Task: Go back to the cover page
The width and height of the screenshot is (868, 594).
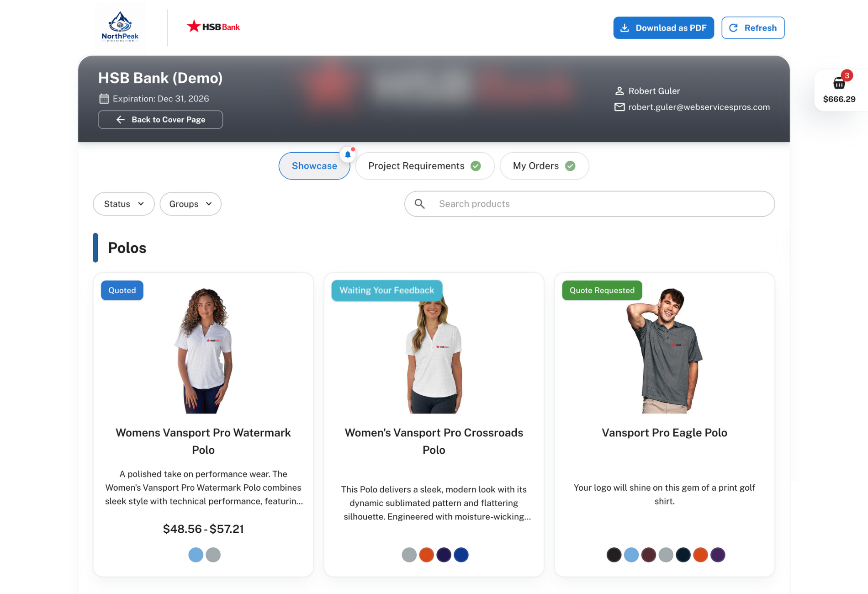Action: click(x=160, y=120)
